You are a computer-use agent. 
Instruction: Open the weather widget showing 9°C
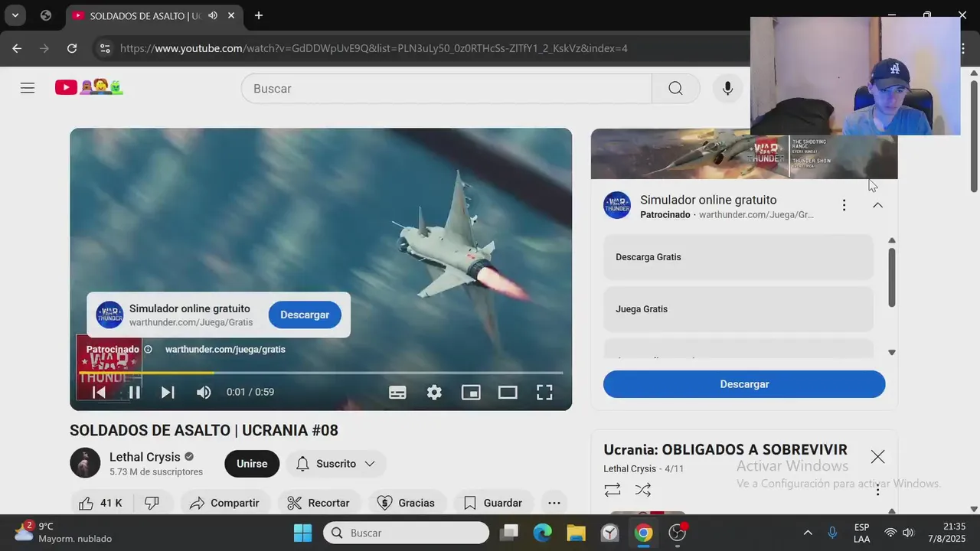(x=64, y=533)
